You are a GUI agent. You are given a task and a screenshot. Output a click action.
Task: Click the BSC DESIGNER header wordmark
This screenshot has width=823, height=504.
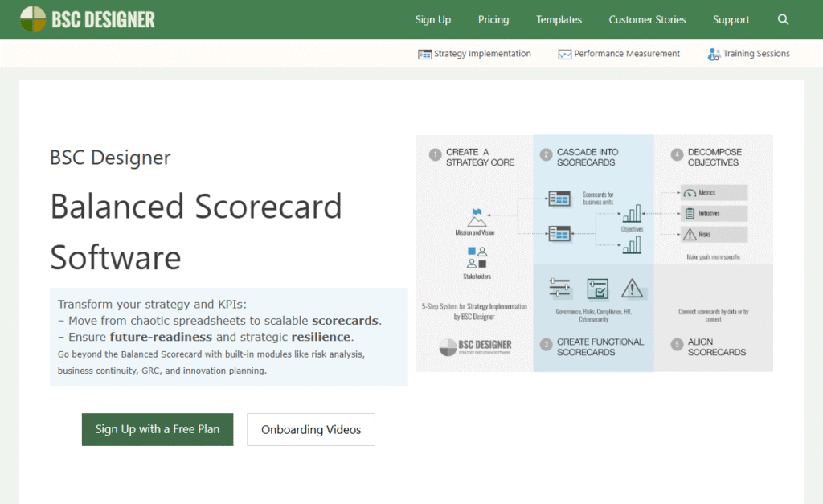[104, 19]
